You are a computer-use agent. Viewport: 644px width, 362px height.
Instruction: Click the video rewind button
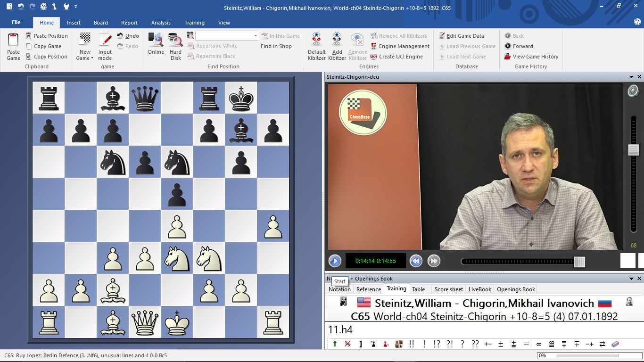click(415, 261)
